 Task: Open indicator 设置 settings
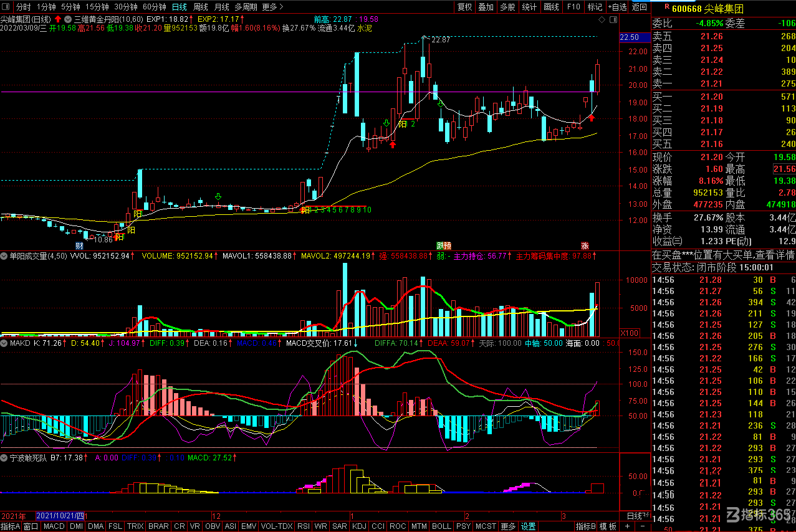click(x=529, y=526)
